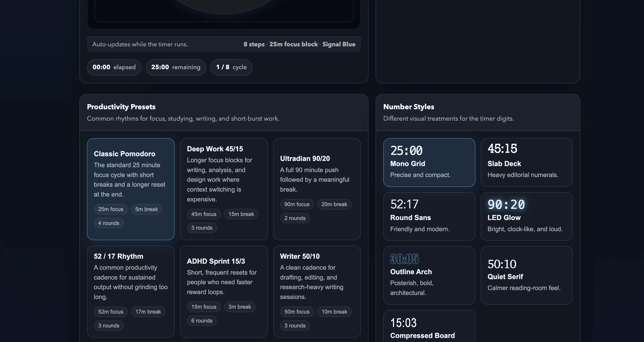The width and height of the screenshot is (644, 342).
Task: Select the Outline Arch number style
Action: tap(429, 275)
